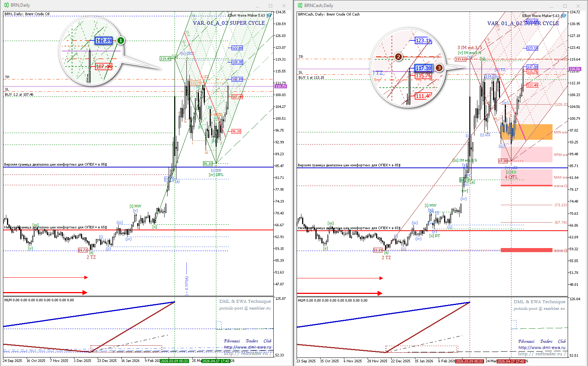Click the 2026.03.09 green date marker in BRN chart
The height and width of the screenshot is (366, 588).
click(x=174, y=361)
